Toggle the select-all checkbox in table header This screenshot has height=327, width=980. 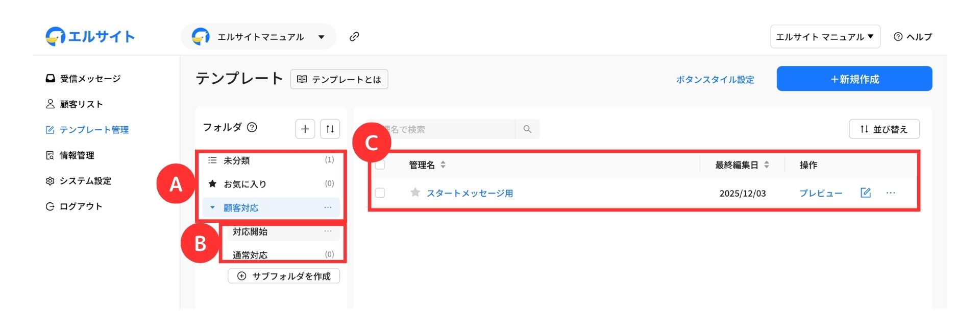pos(380,165)
